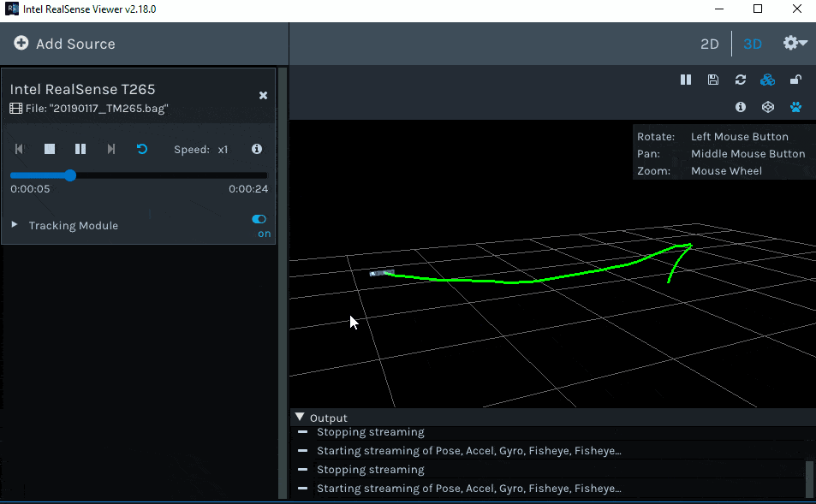Click the Output log scrollbar
Screen dimensions: 816x504
pos(809,479)
